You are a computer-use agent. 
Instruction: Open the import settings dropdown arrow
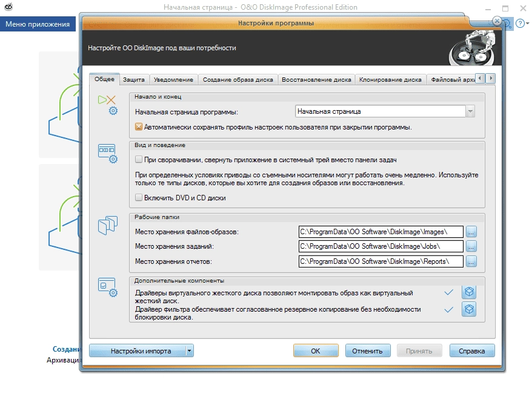point(190,350)
